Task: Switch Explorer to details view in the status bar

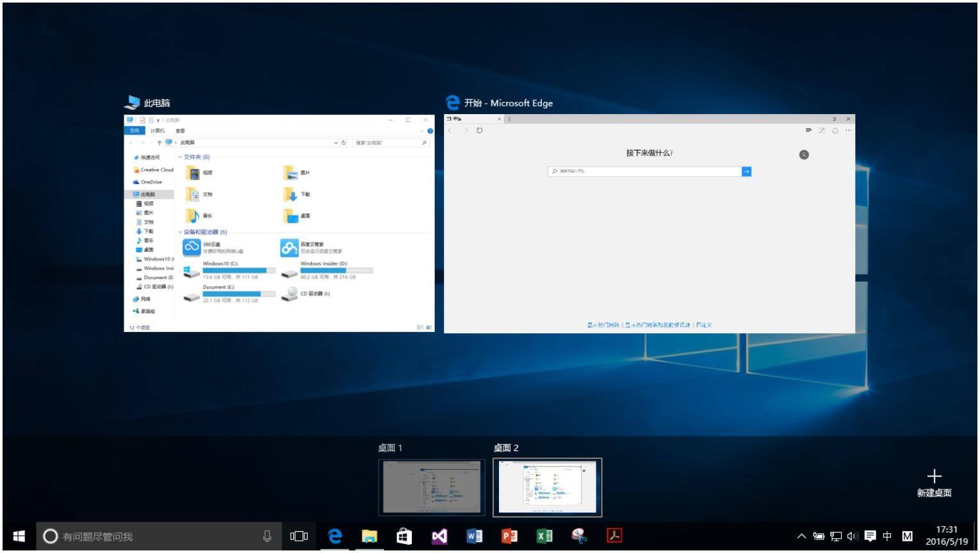Action: click(x=420, y=327)
